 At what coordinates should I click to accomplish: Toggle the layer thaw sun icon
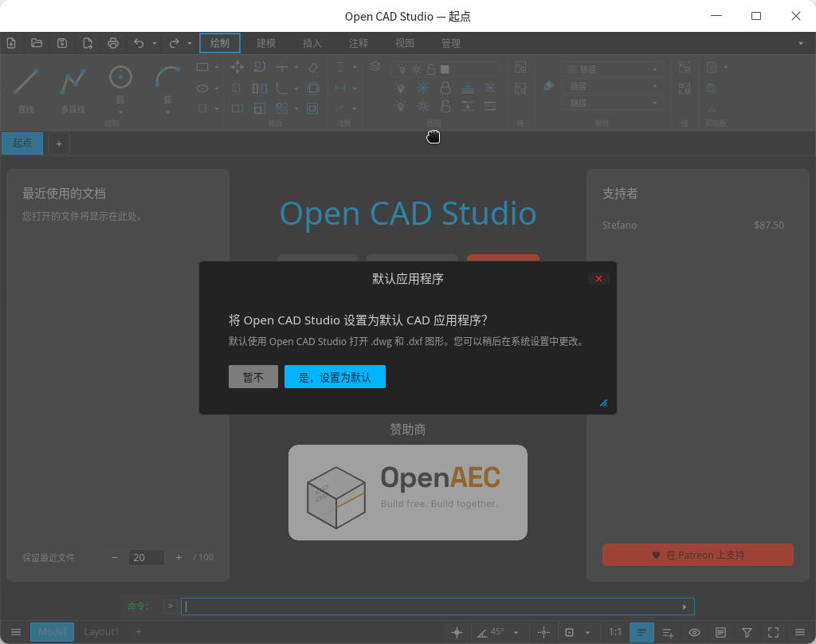[423, 107]
